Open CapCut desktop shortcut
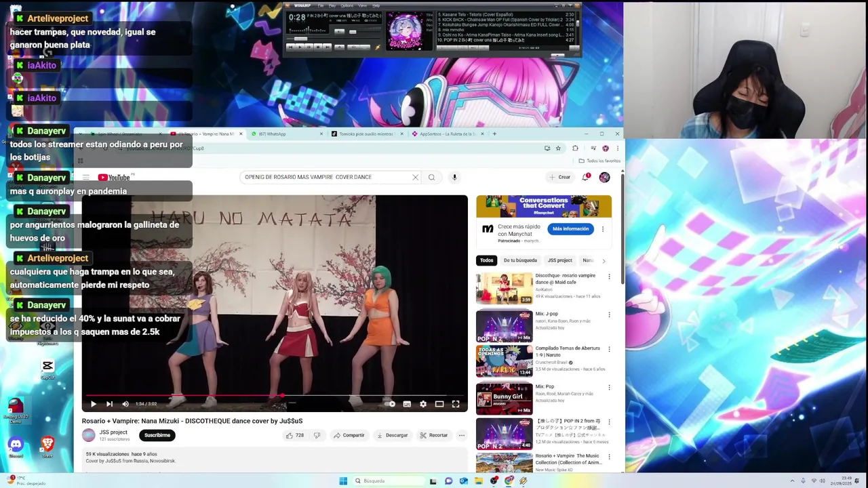 coord(47,369)
